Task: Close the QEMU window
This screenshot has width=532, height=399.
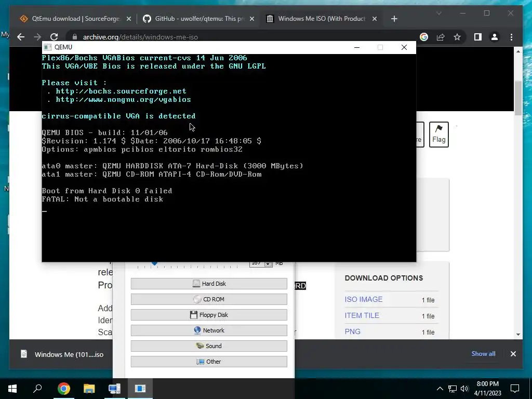Action: click(x=404, y=47)
